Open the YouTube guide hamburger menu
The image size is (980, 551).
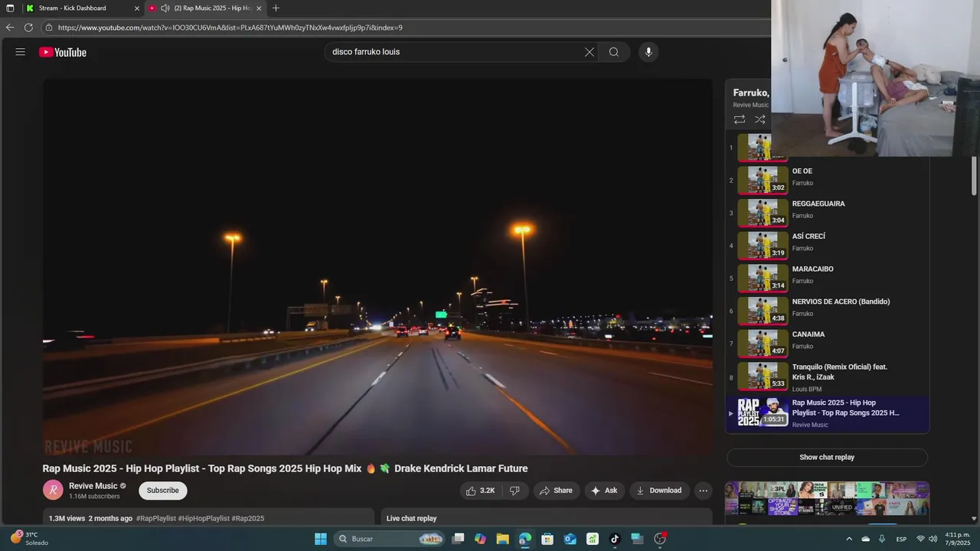[20, 52]
